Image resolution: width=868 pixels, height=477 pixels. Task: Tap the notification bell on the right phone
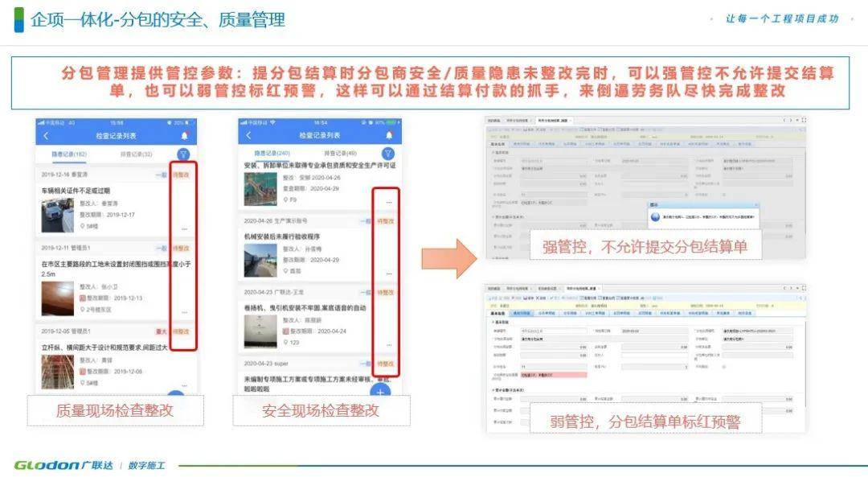tap(389, 136)
